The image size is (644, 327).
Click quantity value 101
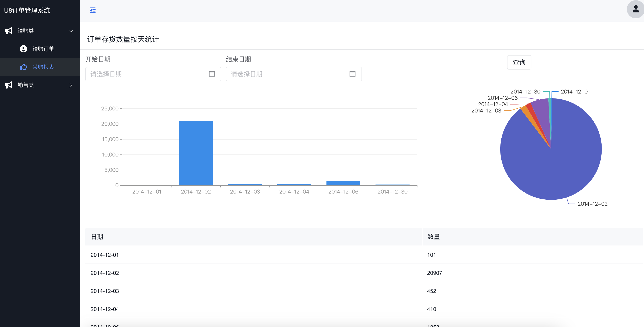431,255
